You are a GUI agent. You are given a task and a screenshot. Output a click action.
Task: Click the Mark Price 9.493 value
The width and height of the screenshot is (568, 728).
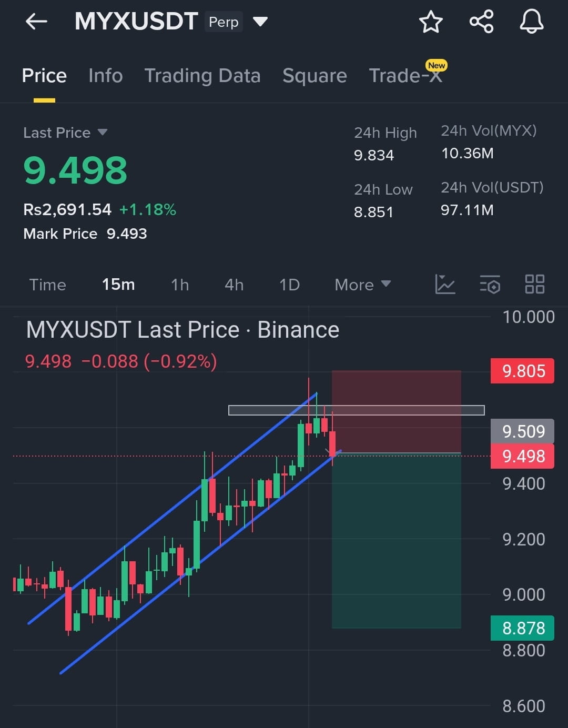(127, 234)
